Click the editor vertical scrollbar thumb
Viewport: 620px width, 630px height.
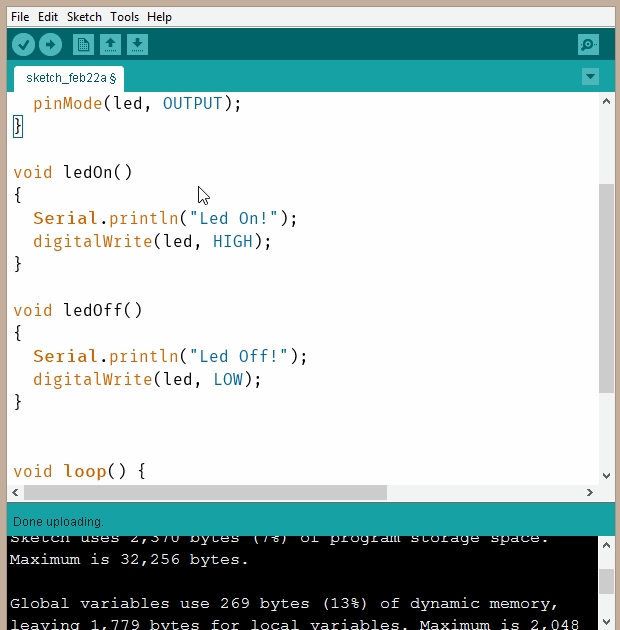[x=606, y=288]
